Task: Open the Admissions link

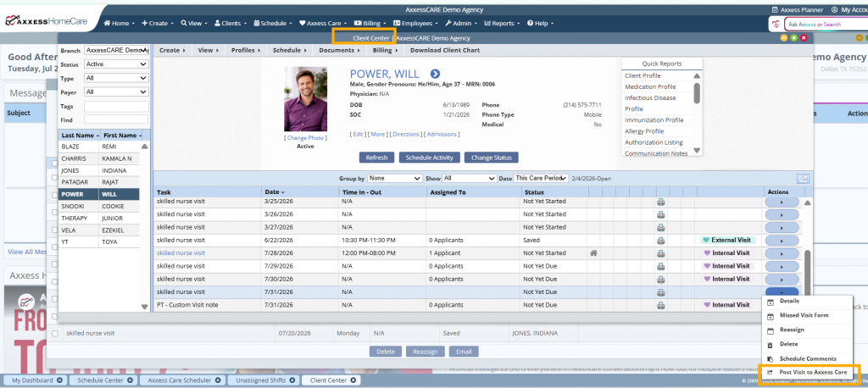Action: (442, 135)
